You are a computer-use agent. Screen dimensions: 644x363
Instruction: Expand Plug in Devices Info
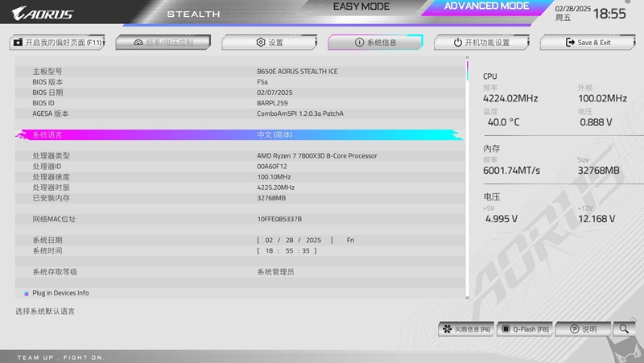coord(60,293)
